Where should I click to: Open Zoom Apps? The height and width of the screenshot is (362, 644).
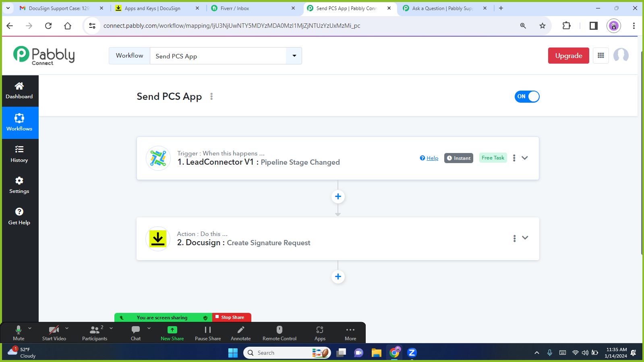point(320,333)
